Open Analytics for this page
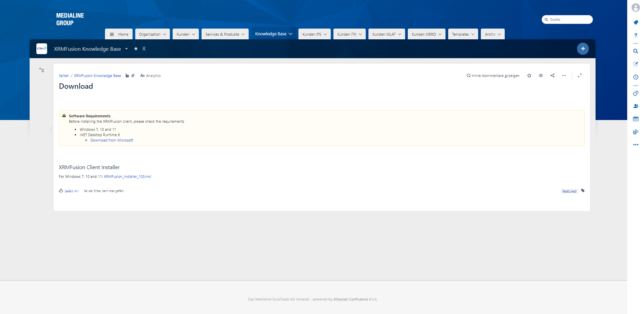The image size is (644, 314). 150,76
